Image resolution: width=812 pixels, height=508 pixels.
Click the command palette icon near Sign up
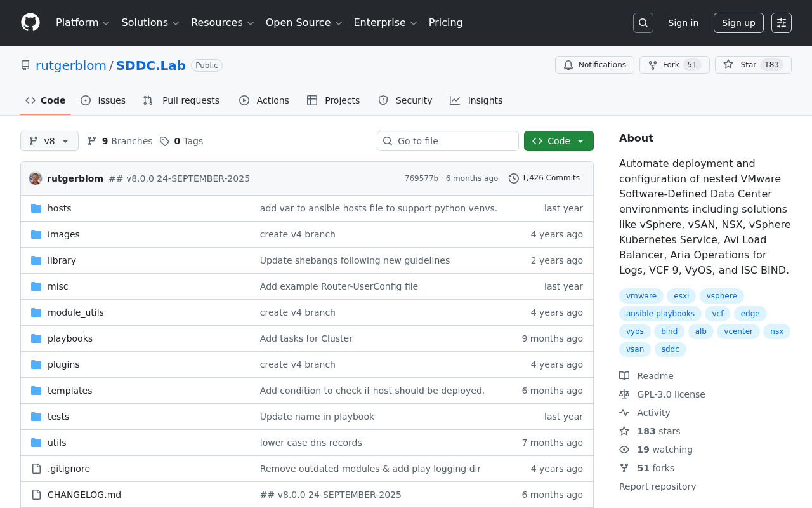[781, 22]
